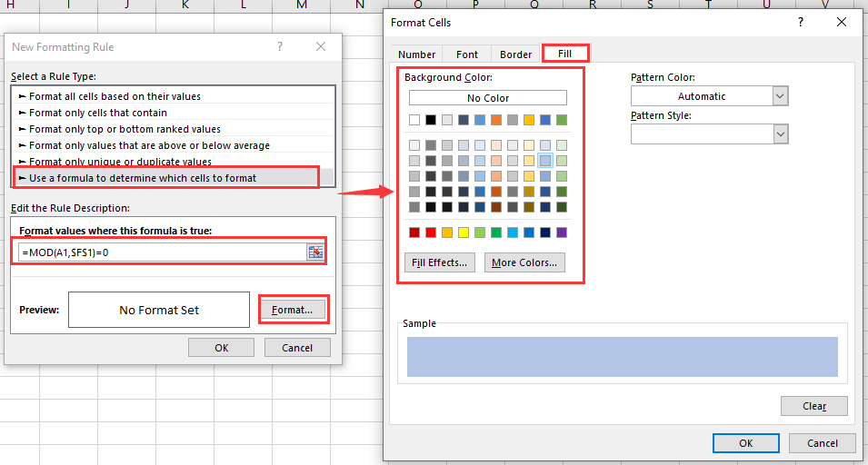Open More Colors... dialog

pos(524,262)
